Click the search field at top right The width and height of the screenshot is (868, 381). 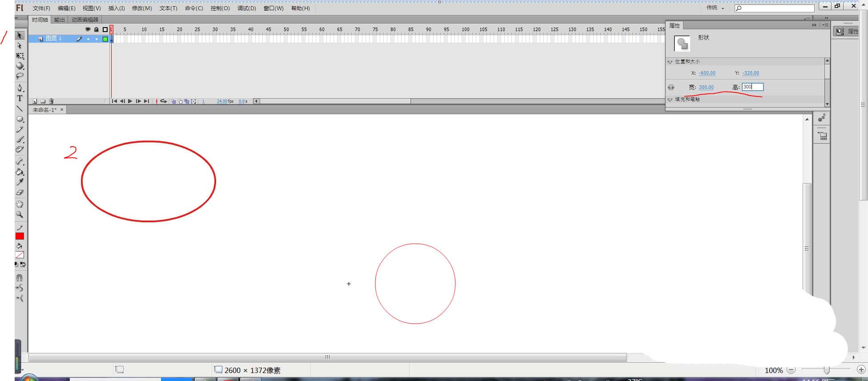pyautogui.click(x=775, y=8)
